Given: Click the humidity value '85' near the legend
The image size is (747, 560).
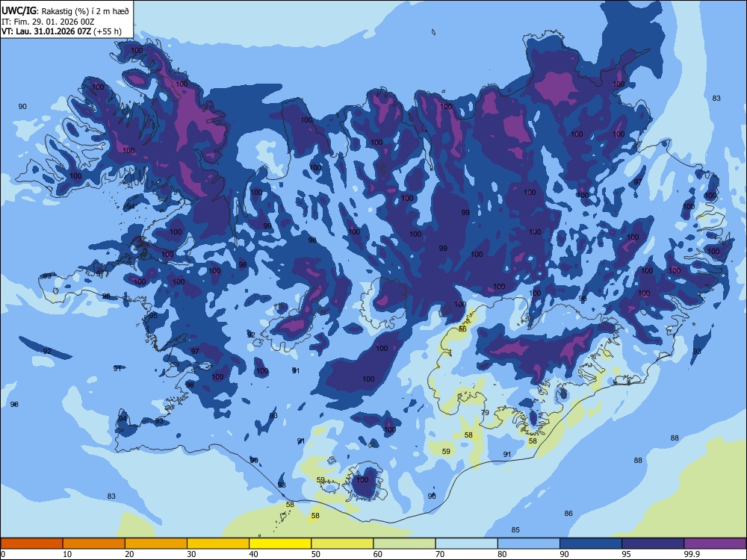Looking at the screenshot, I should coord(515,529).
